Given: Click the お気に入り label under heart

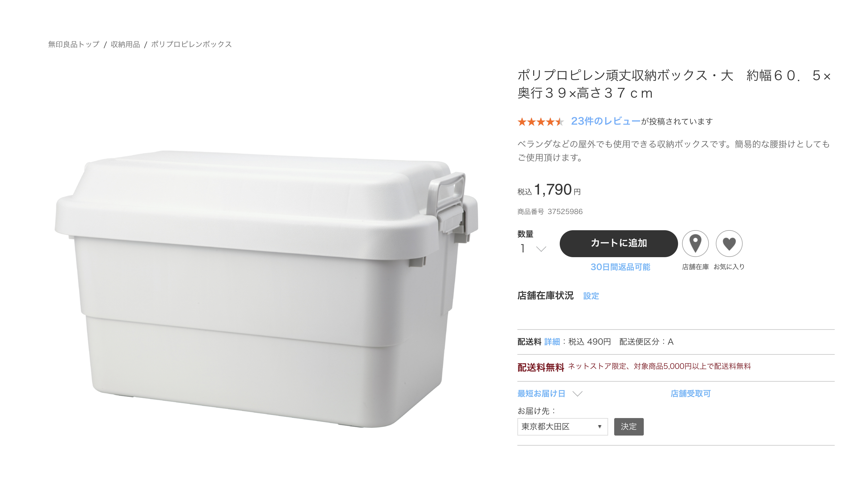Looking at the screenshot, I should click(x=729, y=267).
